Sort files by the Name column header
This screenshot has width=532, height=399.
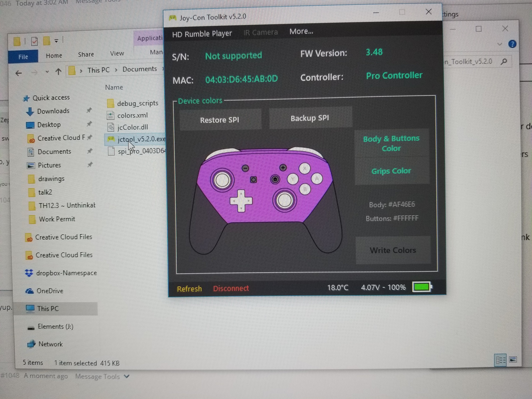[114, 87]
